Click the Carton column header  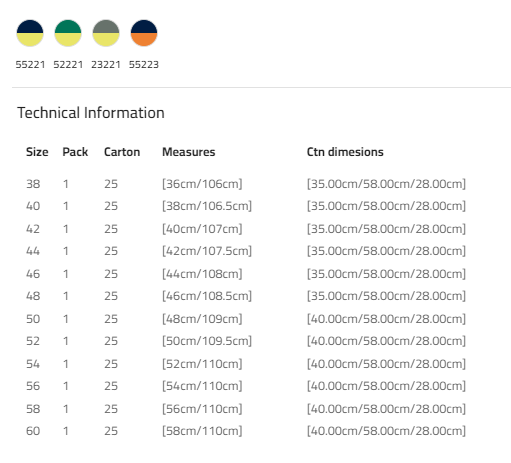[122, 152]
